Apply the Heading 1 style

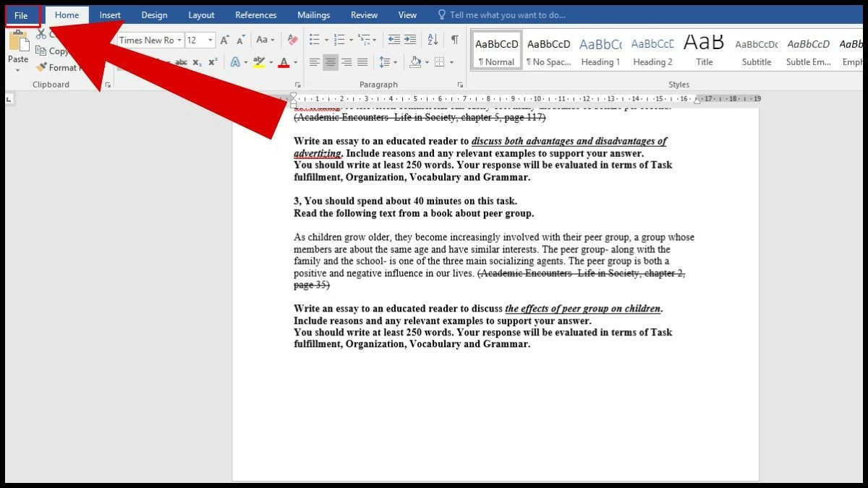(600, 51)
